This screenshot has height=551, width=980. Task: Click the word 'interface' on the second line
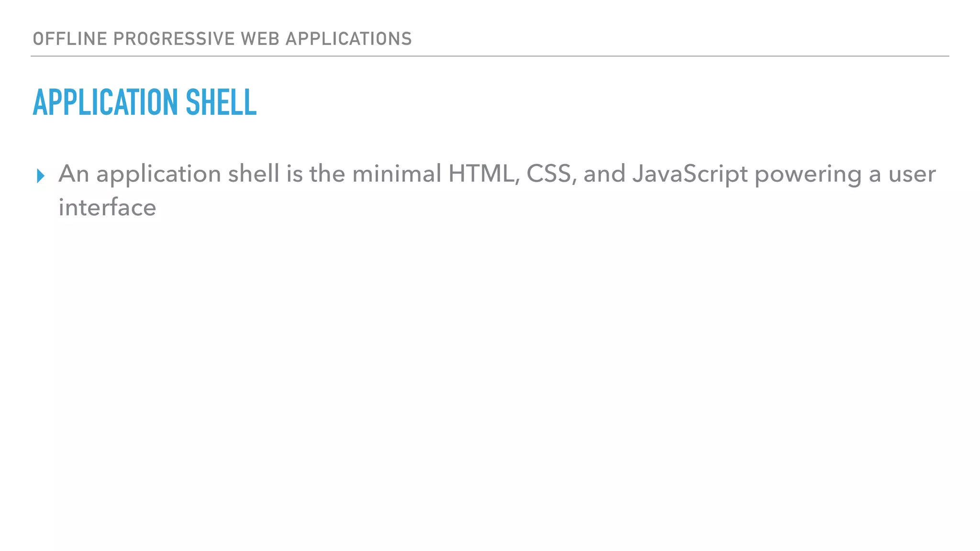[107, 208]
